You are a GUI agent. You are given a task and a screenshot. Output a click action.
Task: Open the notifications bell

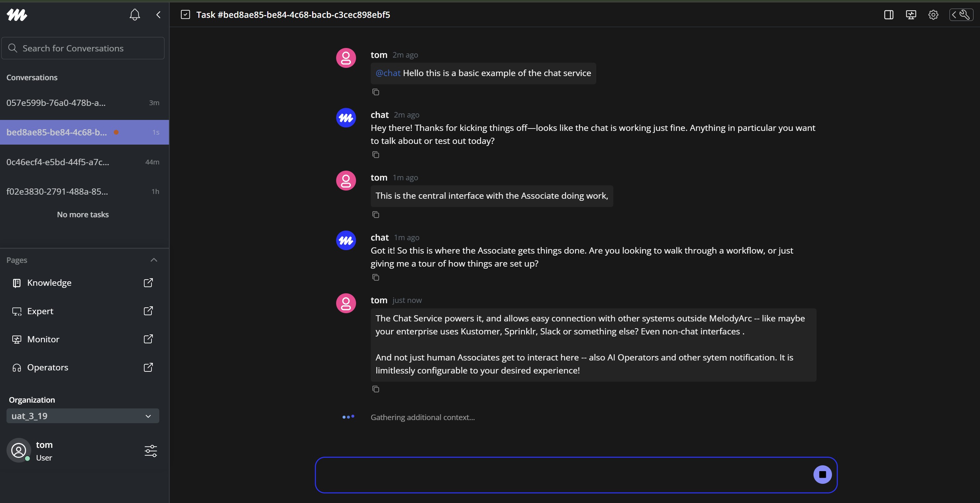[134, 15]
